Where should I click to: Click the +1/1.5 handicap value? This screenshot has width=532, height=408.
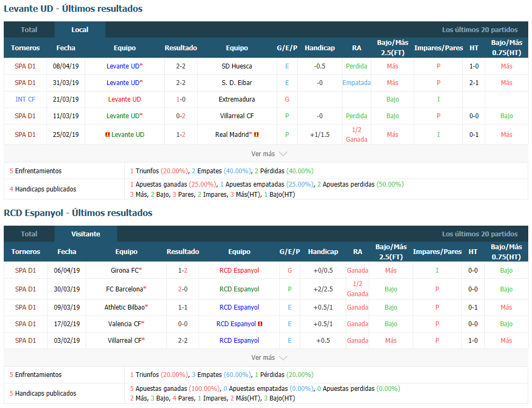[320, 135]
